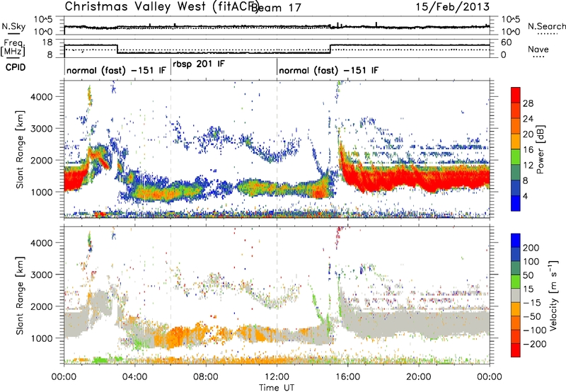Pick the bottom blue segment of Power colorbar
Image resolution: width=566 pixels, height=392 pixels.
click(x=516, y=204)
